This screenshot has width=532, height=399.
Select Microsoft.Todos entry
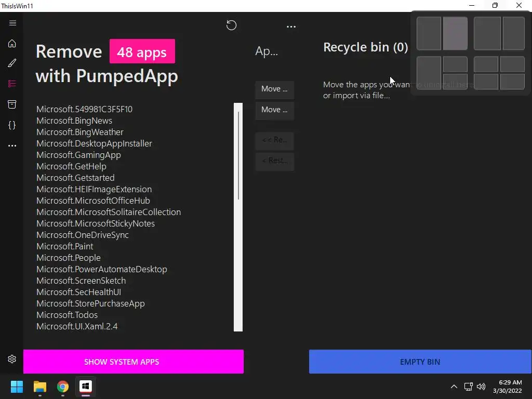click(67, 315)
